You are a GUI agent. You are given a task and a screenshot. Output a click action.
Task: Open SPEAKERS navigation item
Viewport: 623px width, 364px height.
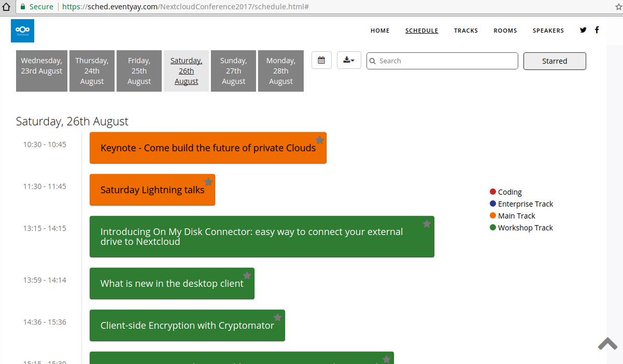pos(548,31)
